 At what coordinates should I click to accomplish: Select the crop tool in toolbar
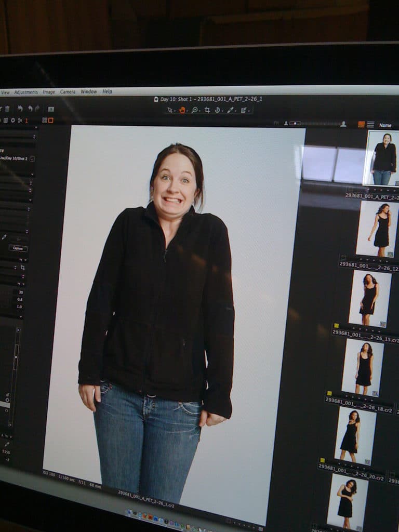click(207, 110)
